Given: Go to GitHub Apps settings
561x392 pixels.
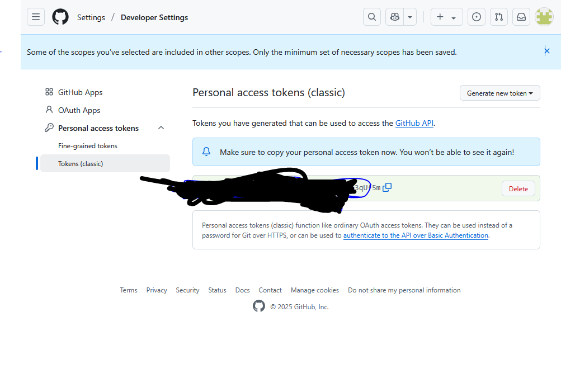Looking at the screenshot, I should [x=80, y=92].
